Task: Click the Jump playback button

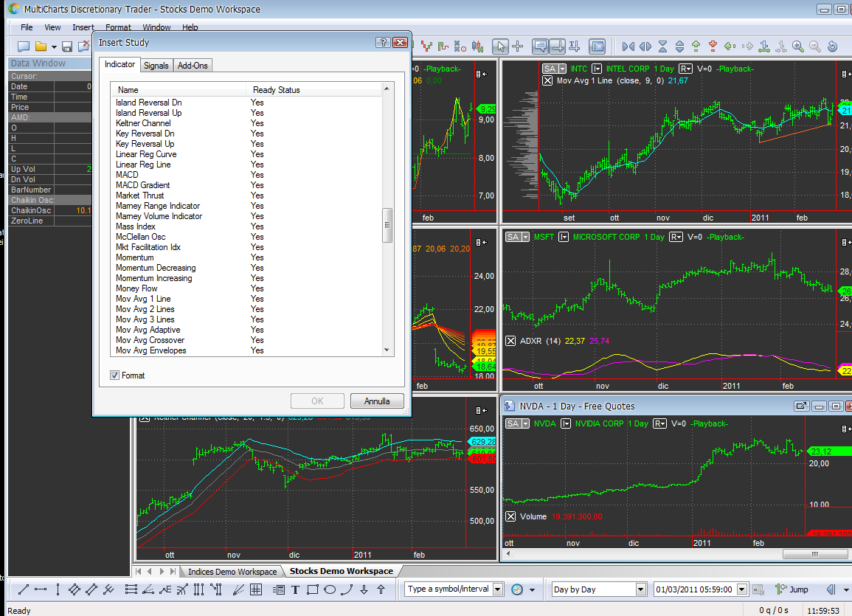Action: [x=792, y=589]
